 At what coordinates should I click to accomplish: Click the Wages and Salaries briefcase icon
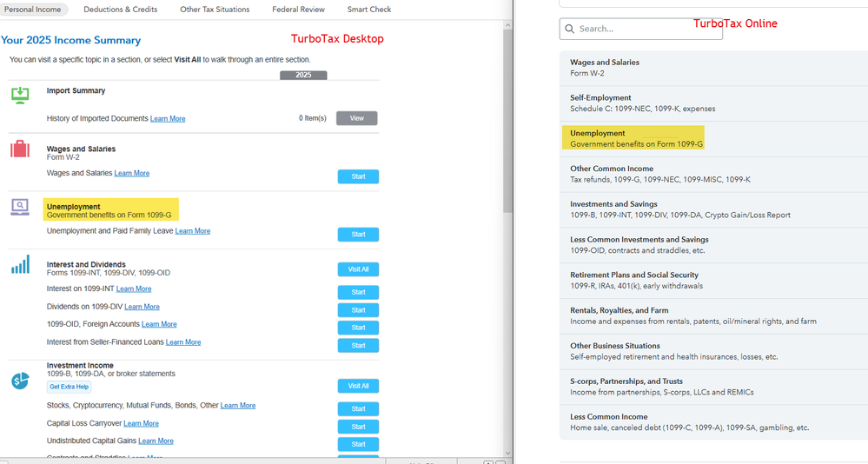20,149
